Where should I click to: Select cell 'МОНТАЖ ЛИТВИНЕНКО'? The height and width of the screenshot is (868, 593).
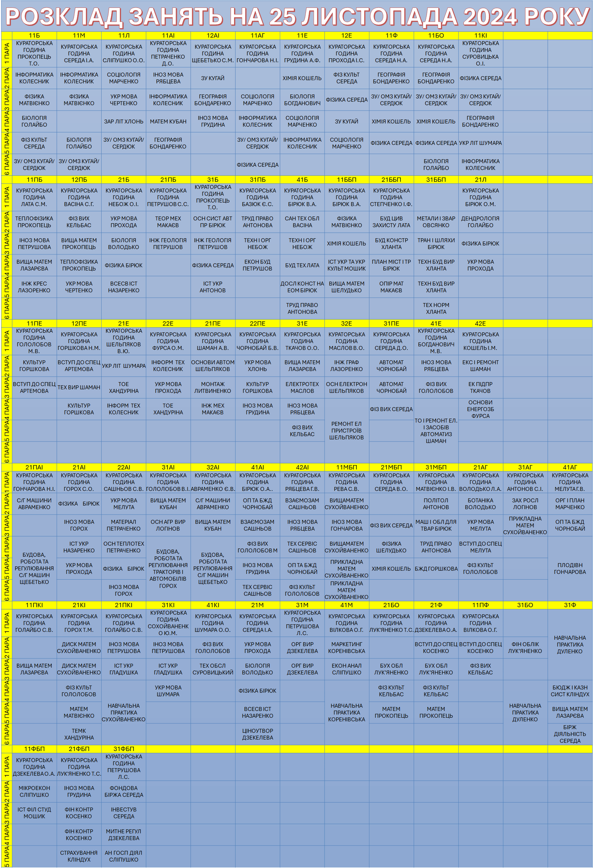[213, 387]
